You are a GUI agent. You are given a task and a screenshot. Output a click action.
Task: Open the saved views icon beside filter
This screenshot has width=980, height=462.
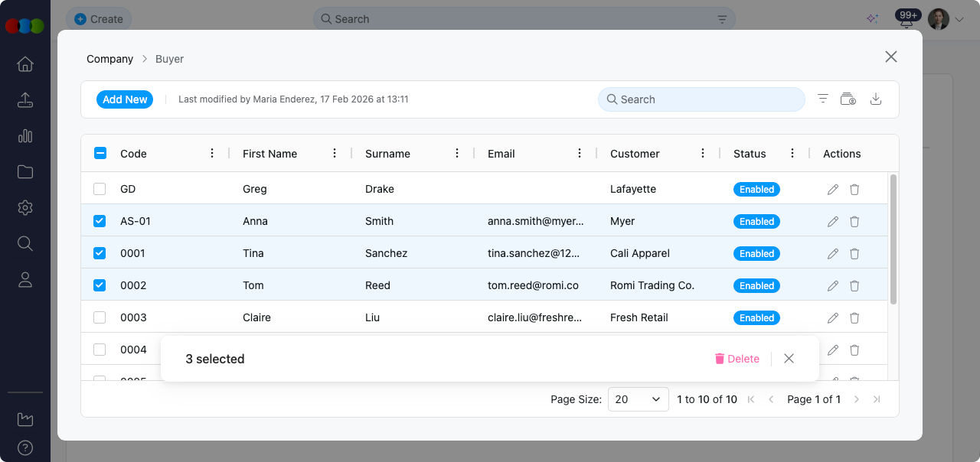coord(848,99)
